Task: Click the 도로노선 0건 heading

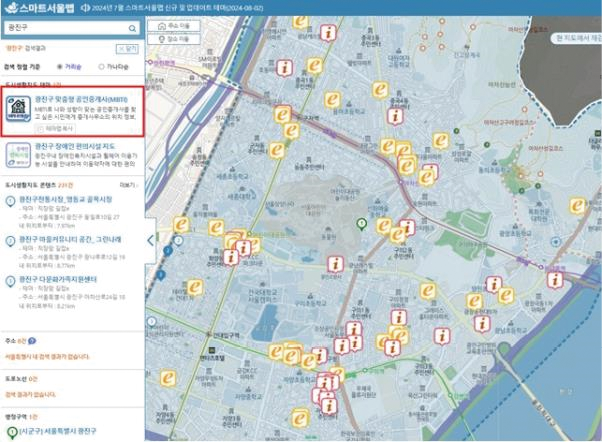Action: pyautogui.click(x=21, y=379)
